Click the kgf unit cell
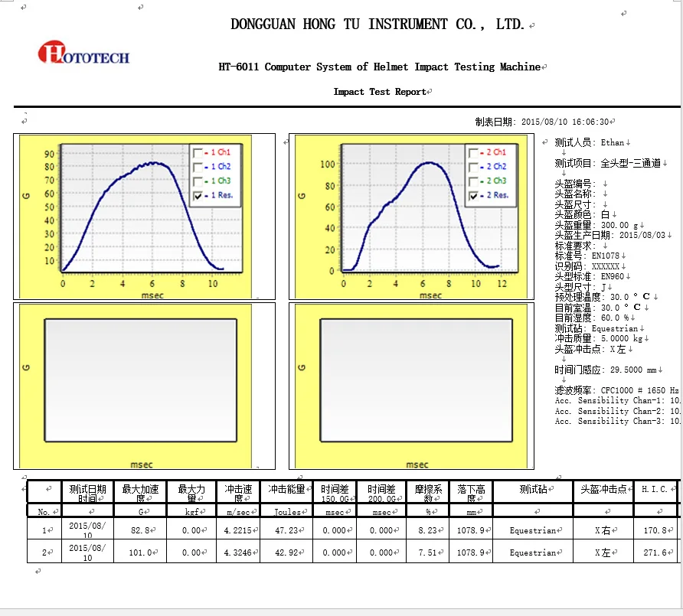 click(191, 511)
